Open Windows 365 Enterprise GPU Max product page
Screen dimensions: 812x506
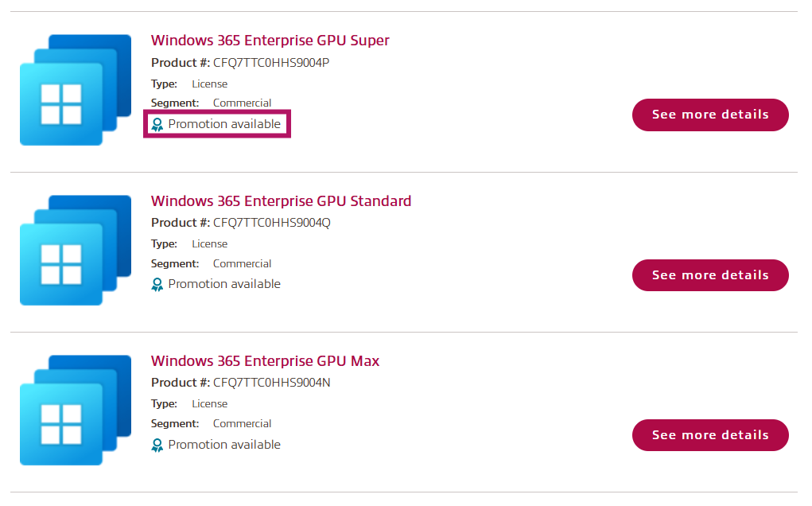[x=266, y=360]
